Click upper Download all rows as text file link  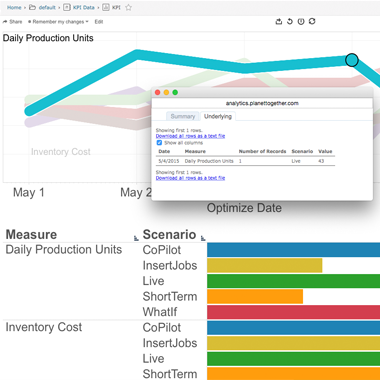pyautogui.click(x=190, y=136)
